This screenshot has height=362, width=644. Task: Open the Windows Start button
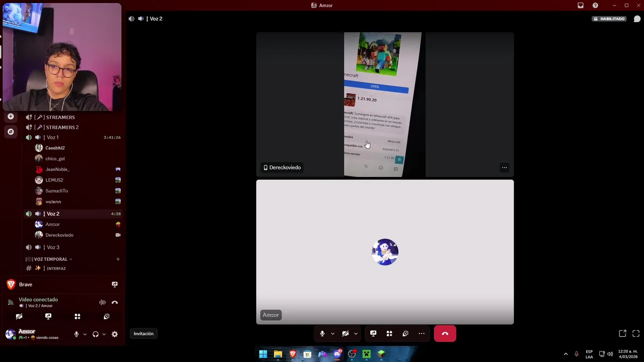tap(263, 354)
